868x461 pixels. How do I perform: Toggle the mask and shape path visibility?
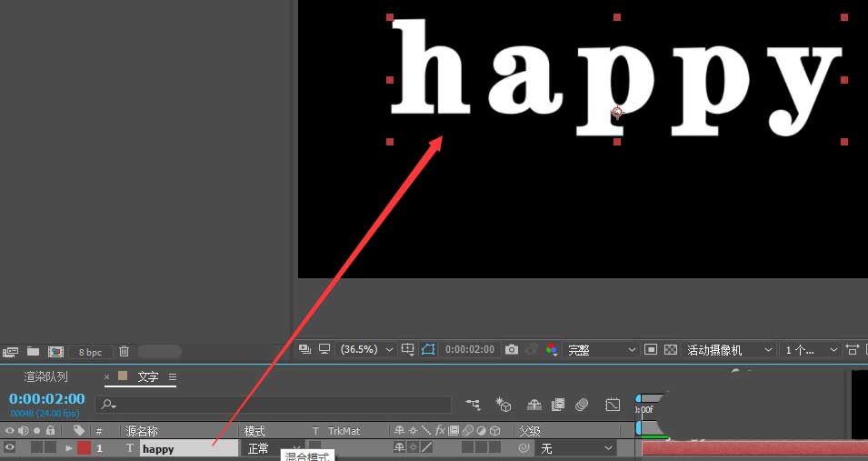pos(428,349)
